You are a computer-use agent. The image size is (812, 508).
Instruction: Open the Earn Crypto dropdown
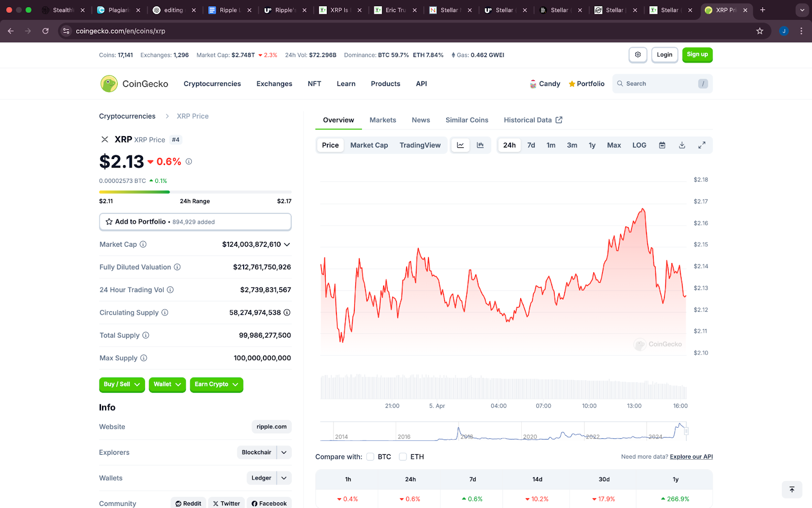click(x=217, y=385)
